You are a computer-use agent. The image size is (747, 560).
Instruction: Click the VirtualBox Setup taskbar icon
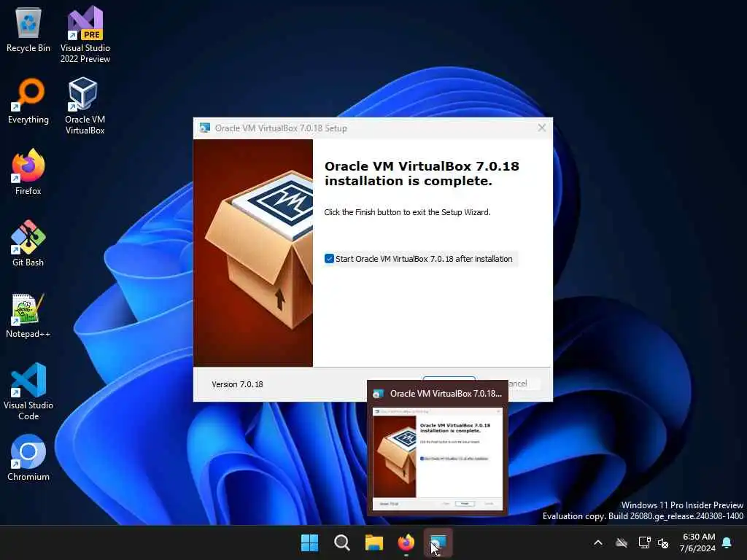point(438,542)
